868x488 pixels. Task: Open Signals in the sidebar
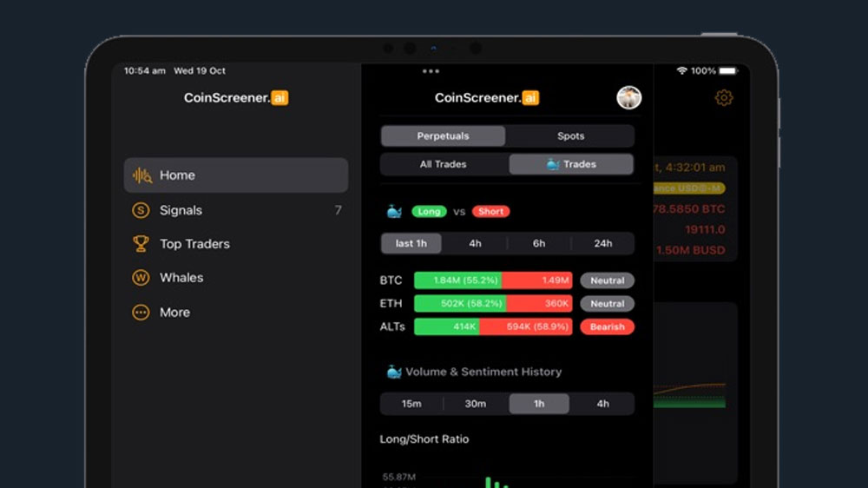point(236,210)
